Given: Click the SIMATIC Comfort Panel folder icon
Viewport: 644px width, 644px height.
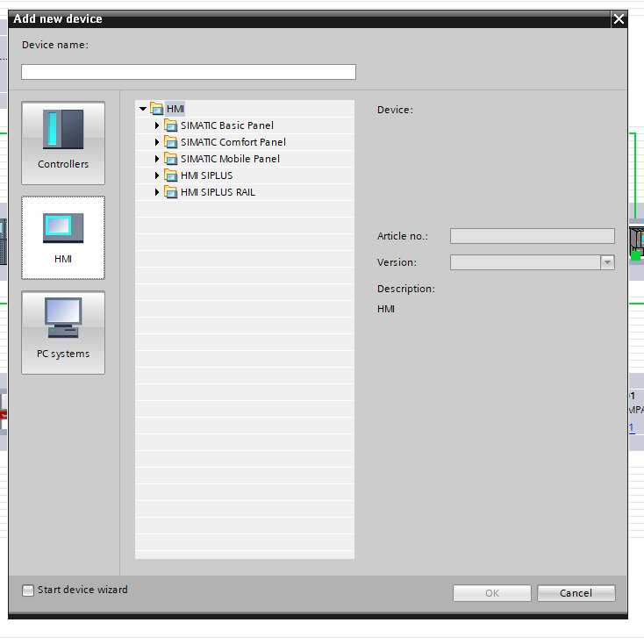Looking at the screenshot, I should click(x=170, y=142).
